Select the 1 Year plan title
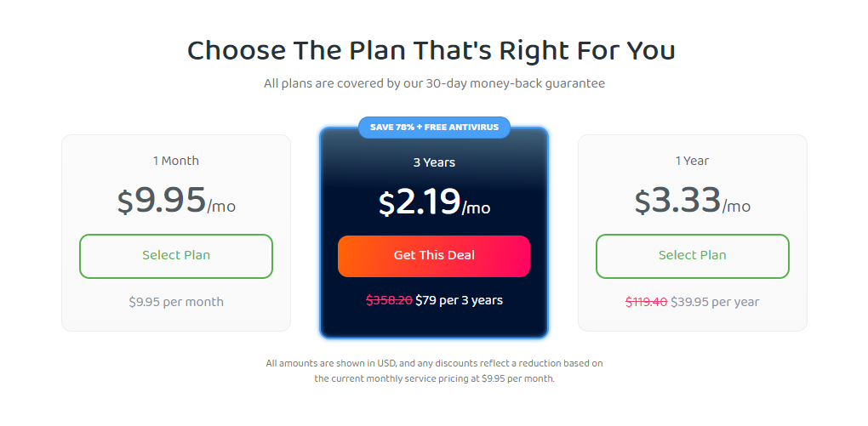Image resolution: width=868 pixels, height=426 pixels. pyautogui.click(x=692, y=161)
